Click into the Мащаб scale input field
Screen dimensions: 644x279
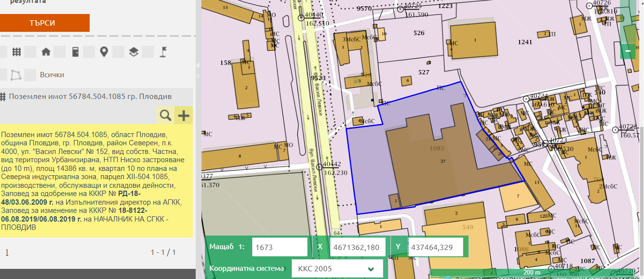280,247
